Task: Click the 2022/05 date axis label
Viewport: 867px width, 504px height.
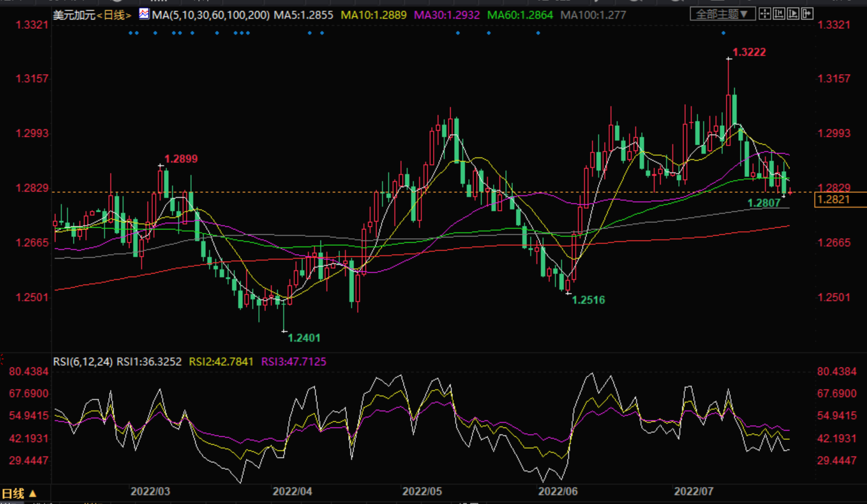Action: tap(422, 492)
